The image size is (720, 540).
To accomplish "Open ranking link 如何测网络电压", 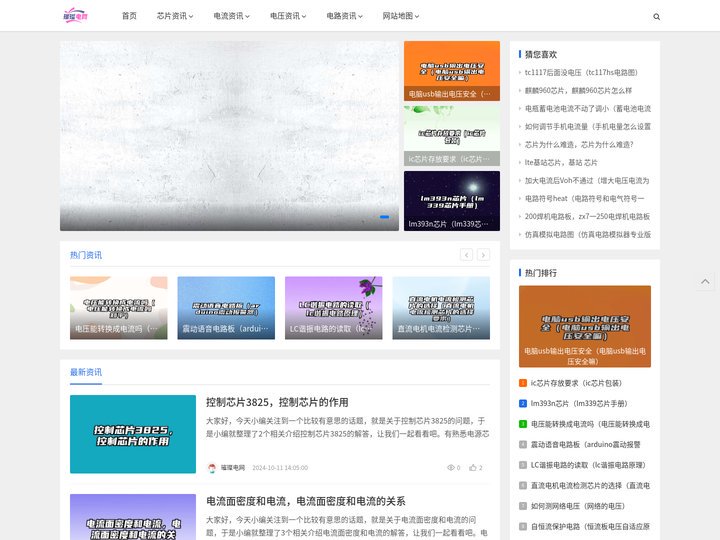I will pyautogui.click(x=578, y=506).
